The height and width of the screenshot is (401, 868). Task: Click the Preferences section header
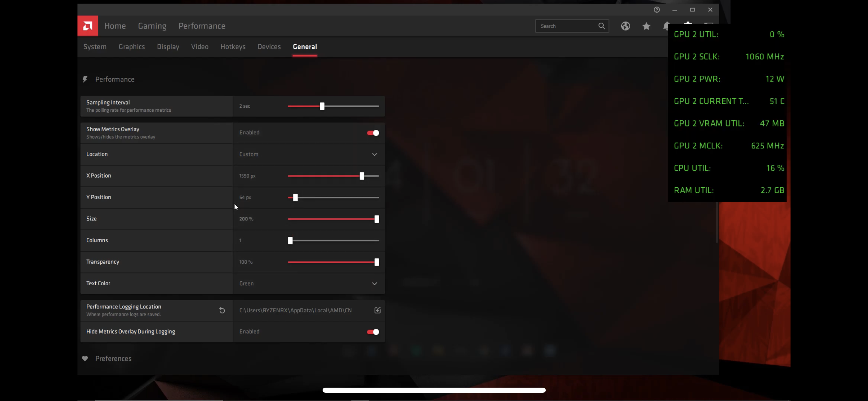[x=113, y=359]
